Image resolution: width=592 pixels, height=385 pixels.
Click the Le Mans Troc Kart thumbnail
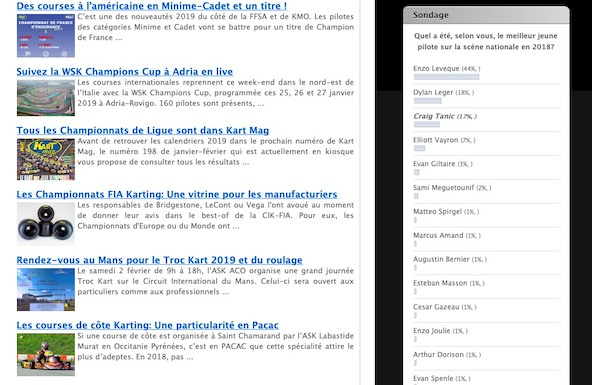(46, 290)
